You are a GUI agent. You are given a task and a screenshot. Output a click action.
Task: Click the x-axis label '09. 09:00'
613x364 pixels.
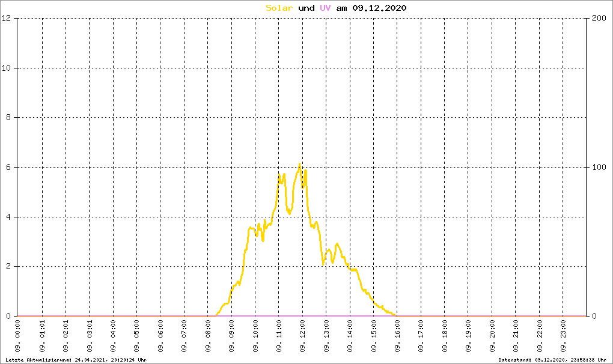(232, 336)
